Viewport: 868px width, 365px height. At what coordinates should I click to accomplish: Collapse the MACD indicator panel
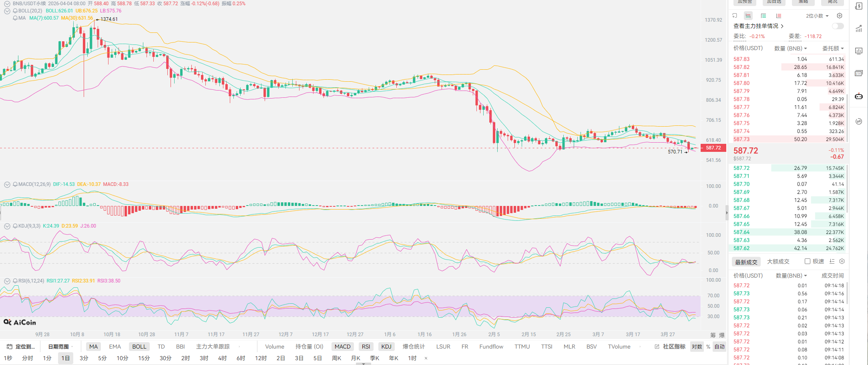(7, 184)
